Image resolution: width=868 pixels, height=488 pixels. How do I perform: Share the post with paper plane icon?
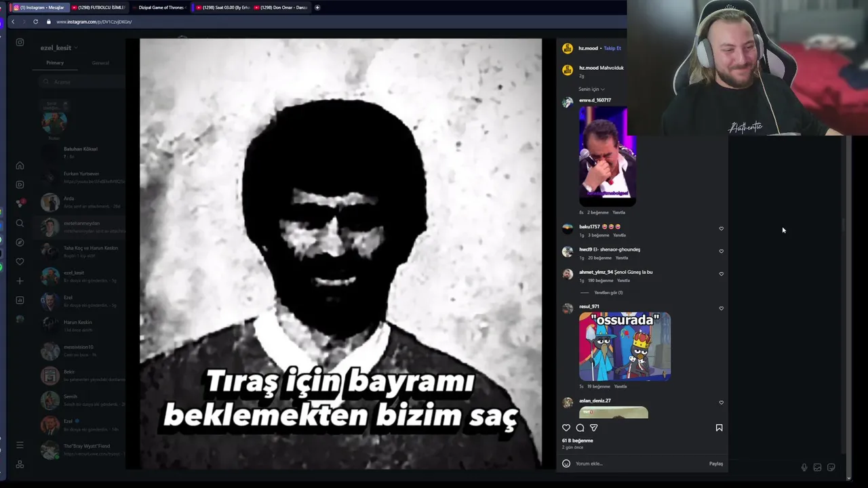593,428
